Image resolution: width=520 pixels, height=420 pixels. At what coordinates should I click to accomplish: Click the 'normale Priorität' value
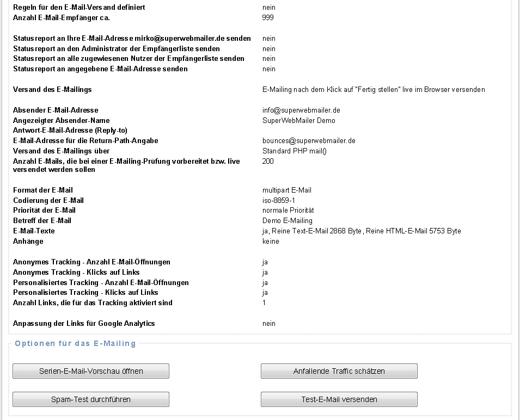pos(288,211)
